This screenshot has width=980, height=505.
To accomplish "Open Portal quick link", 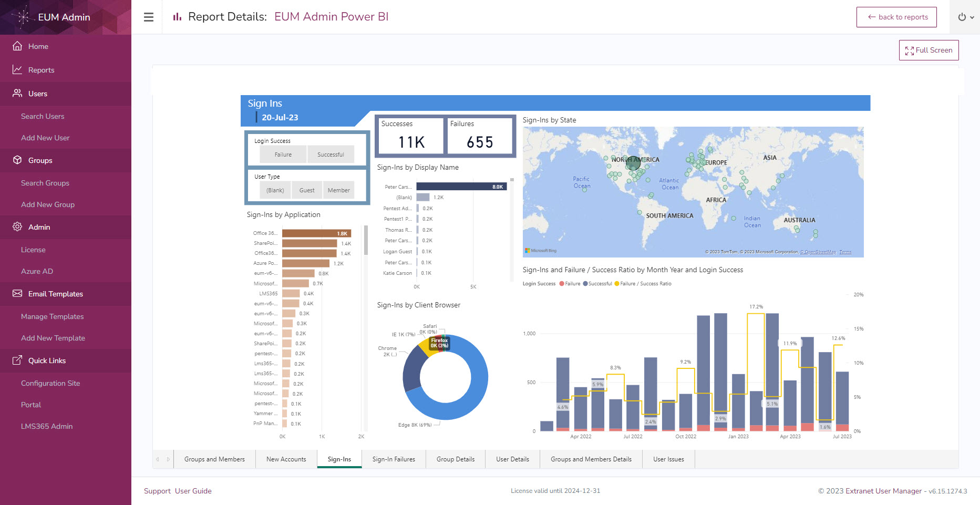I will (x=31, y=405).
